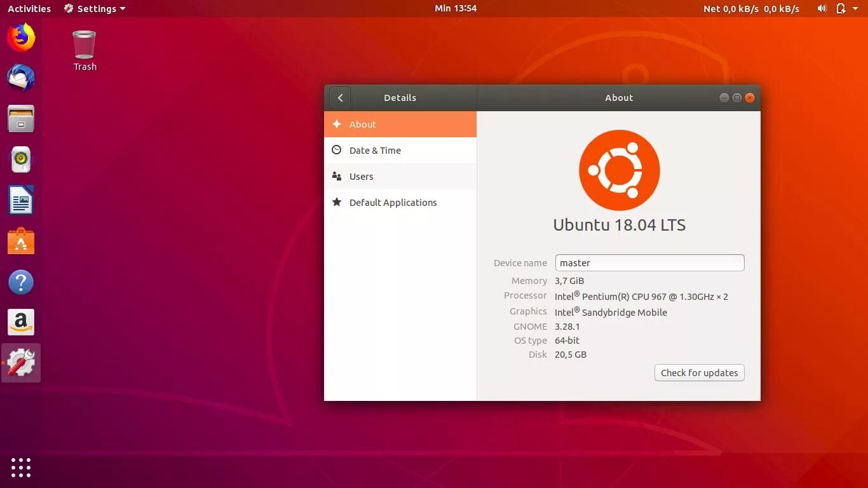Open Ubuntu Software from the dock
The width and height of the screenshot is (868, 488).
21,241
